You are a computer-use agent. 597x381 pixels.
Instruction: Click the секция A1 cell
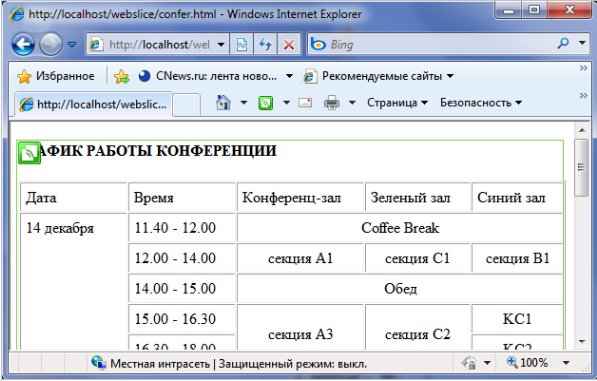pyautogui.click(x=300, y=258)
